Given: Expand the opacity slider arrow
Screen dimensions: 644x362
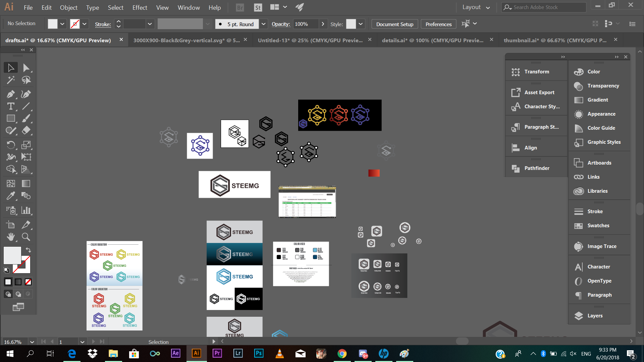Looking at the screenshot, I should coord(323,24).
